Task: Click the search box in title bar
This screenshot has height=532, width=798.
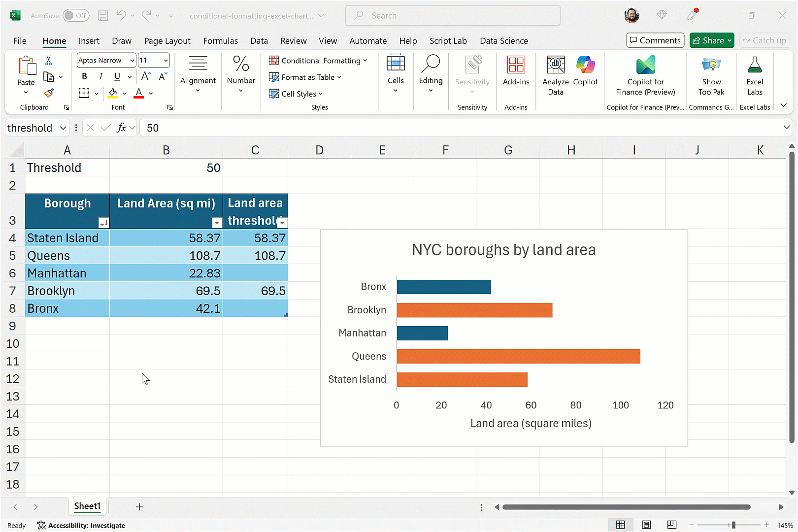Action: coord(453,16)
